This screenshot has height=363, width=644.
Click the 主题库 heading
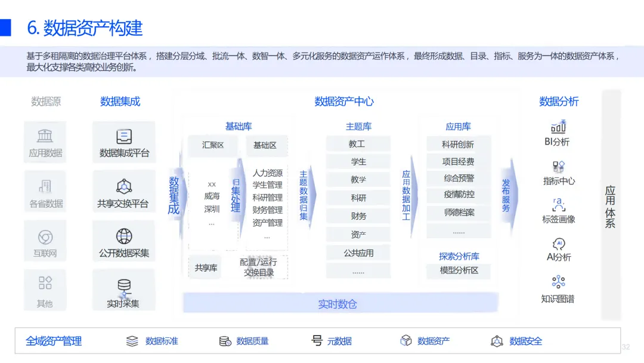pyautogui.click(x=358, y=127)
